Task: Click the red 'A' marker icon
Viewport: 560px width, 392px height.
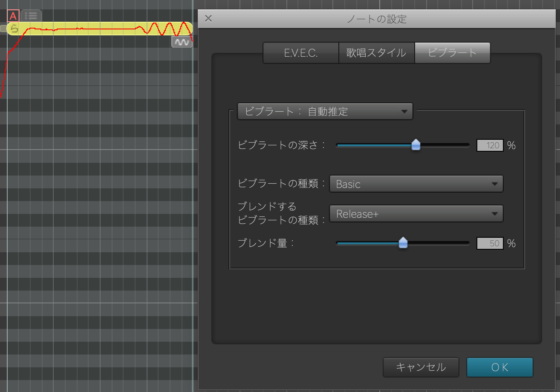Action: point(13,16)
